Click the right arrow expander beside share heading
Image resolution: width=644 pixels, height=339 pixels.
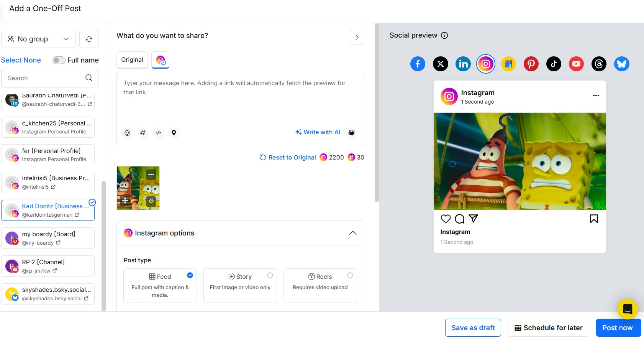pyautogui.click(x=357, y=37)
